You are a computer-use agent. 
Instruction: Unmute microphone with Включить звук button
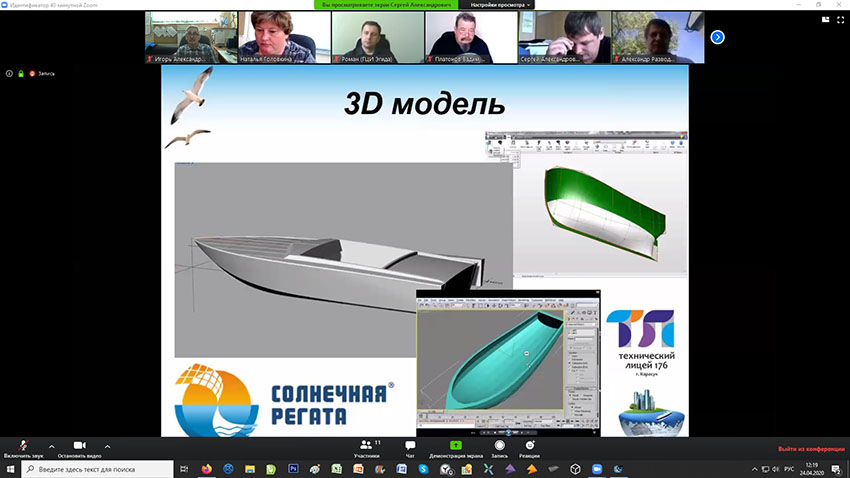(22, 447)
